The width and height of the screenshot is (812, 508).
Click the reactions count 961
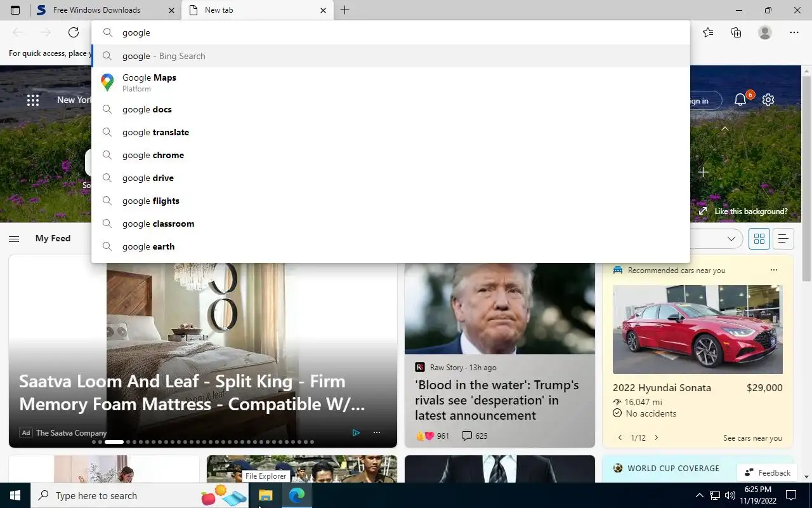[433, 436]
